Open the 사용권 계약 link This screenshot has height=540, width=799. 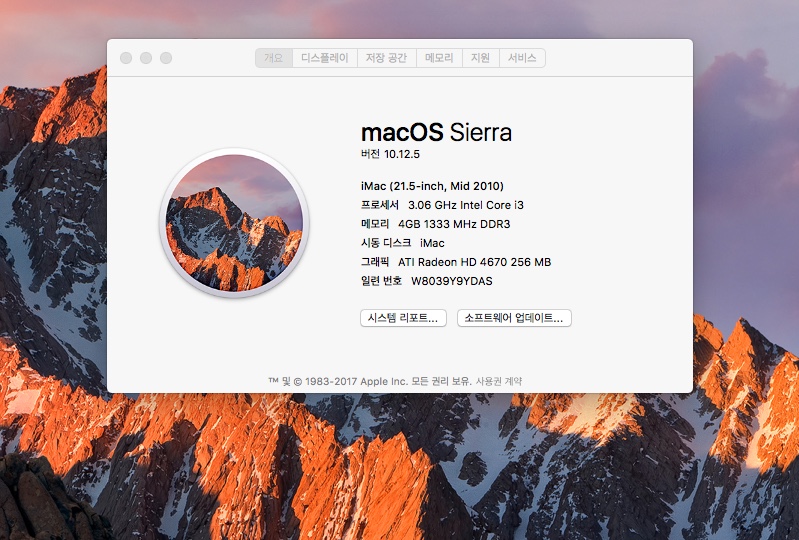(x=498, y=381)
